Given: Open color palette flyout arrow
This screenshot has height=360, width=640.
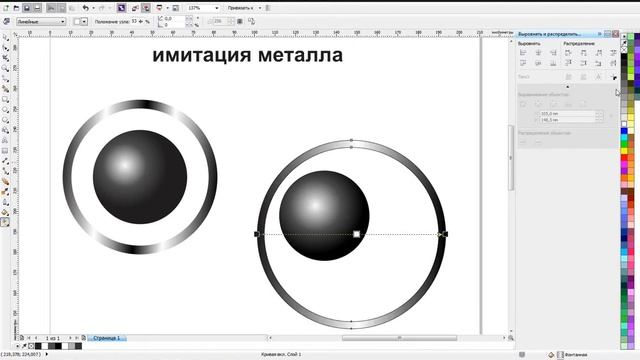Looking at the screenshot, I should pos(624,36).
